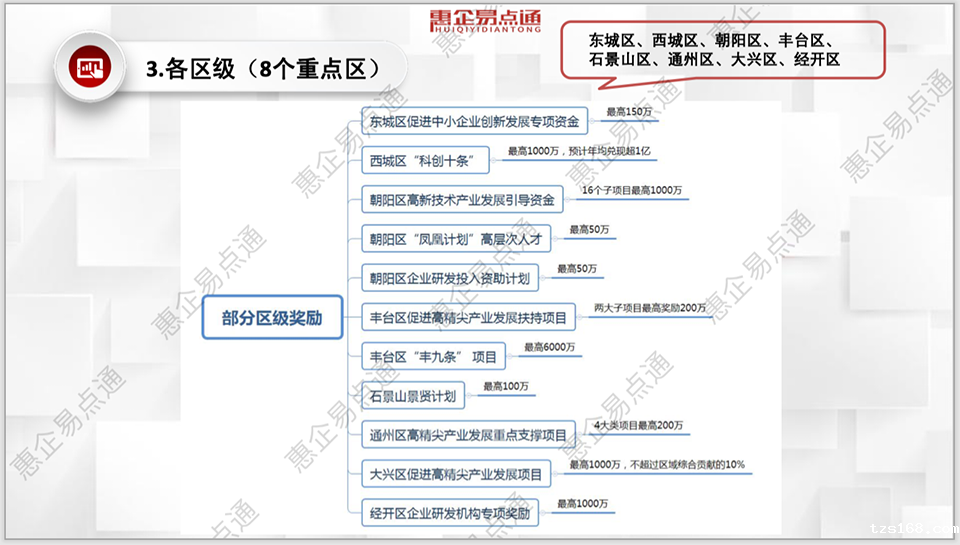Click the 最高6000万 annotation label
This screenshot has width=960, height=545.
(550, 346)
